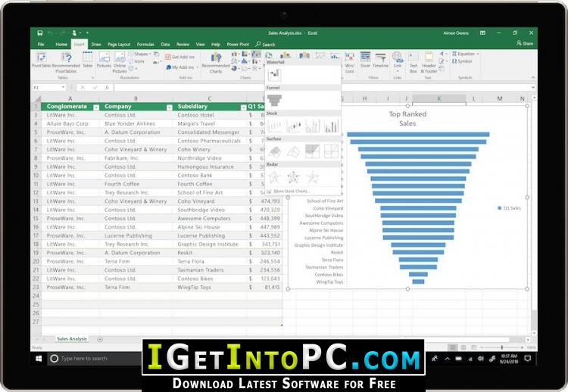Click the Symbol button
Screen dimensions: 568x392
462,61
